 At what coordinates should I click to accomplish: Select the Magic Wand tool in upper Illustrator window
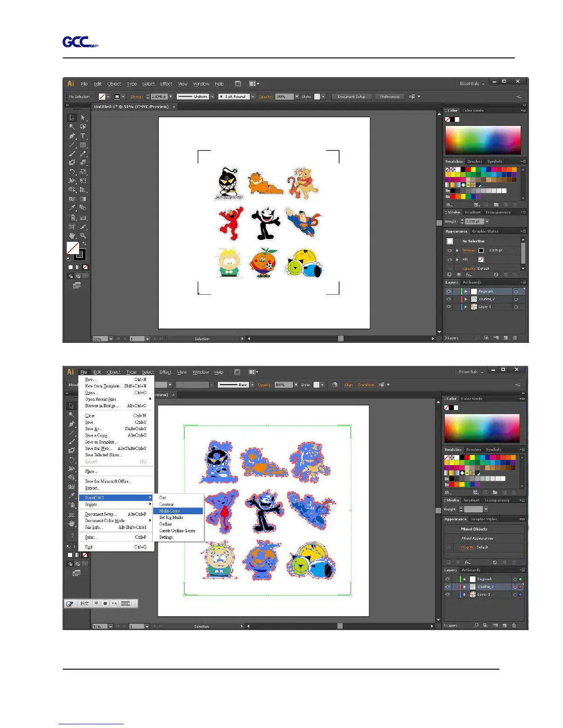(72, 126)
